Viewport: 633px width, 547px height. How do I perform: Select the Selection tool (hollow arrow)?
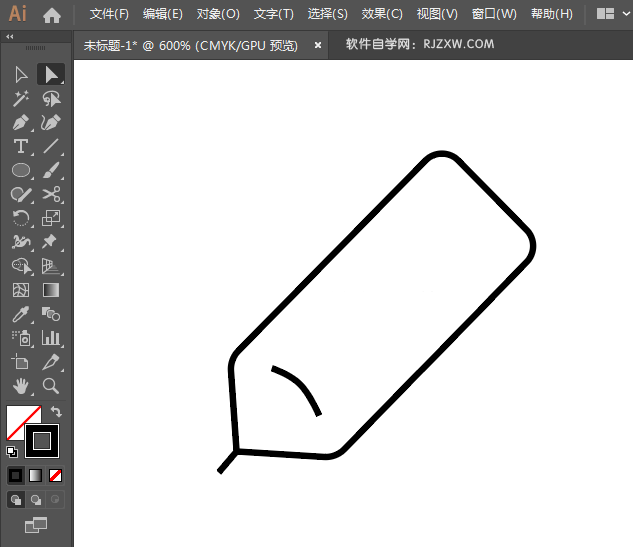[x=21, y=75]
